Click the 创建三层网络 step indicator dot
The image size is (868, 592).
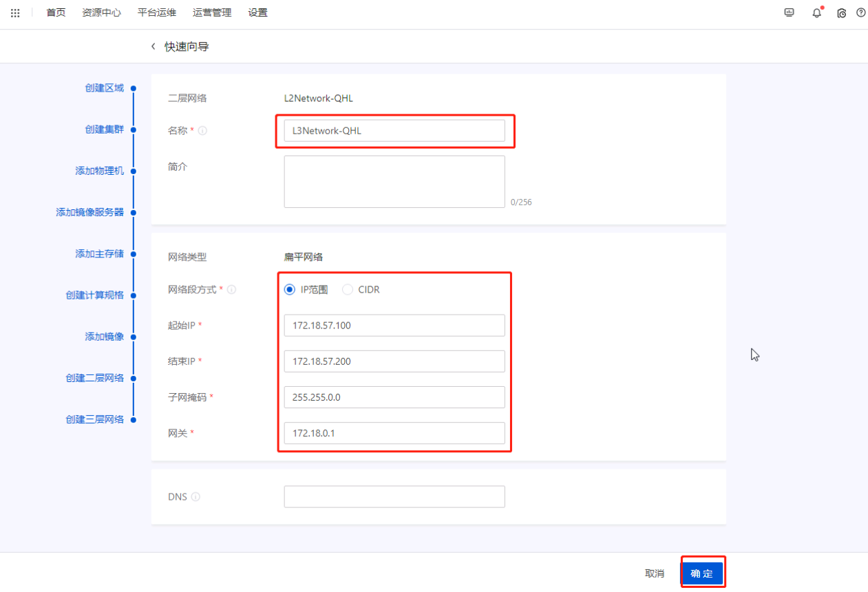tap(135, 419)
